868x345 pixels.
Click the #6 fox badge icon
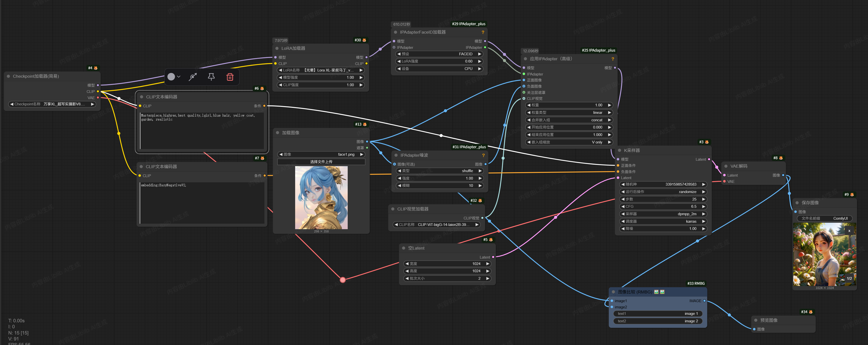pos(262,89)
